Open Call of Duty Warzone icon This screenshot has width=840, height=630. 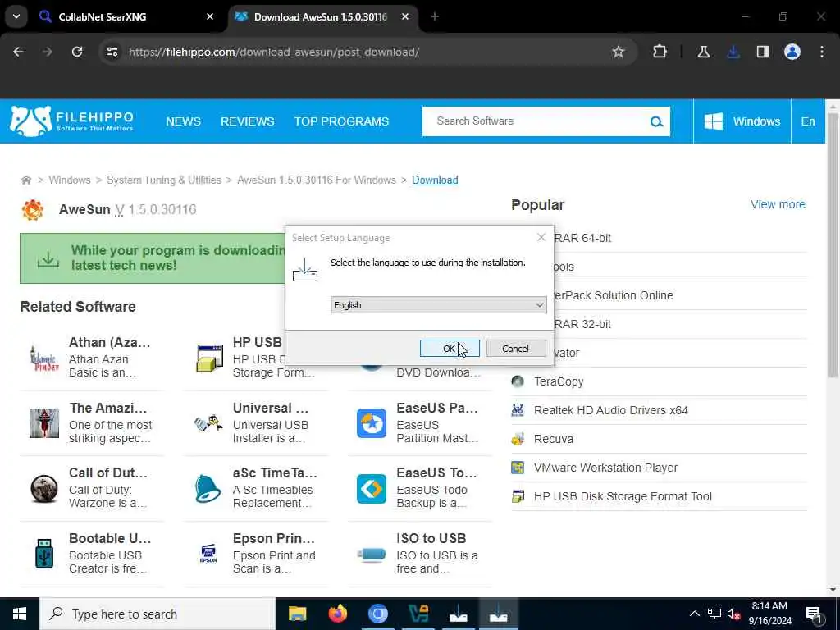tap(44, 489)
